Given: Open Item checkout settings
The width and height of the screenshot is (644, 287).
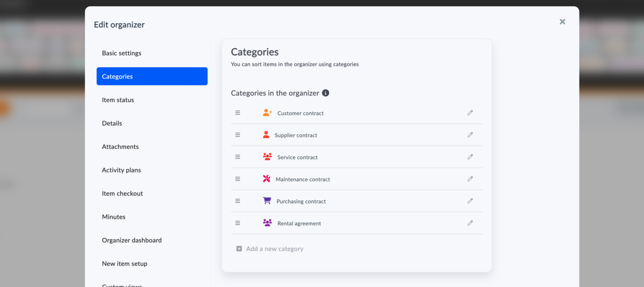Looking at the screenshot, I should (x=152, y=193).
